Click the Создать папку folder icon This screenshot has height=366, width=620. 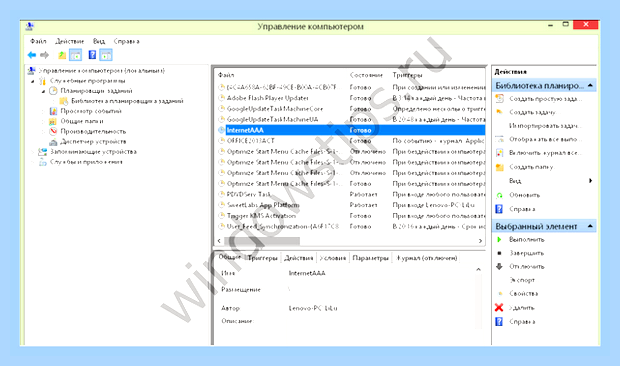pos(500,167)
